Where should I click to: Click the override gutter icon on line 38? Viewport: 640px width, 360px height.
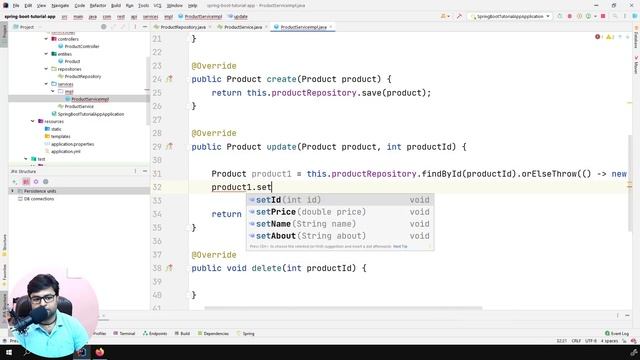coord(169,268)
